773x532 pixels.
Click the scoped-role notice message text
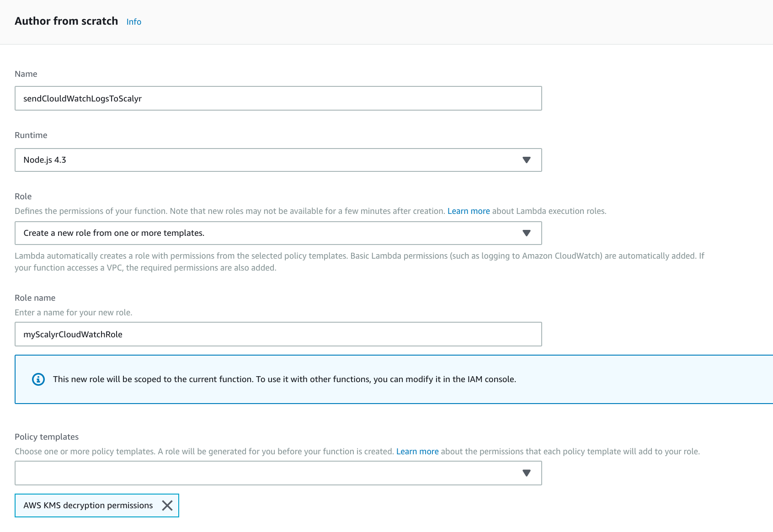point(284,379)
